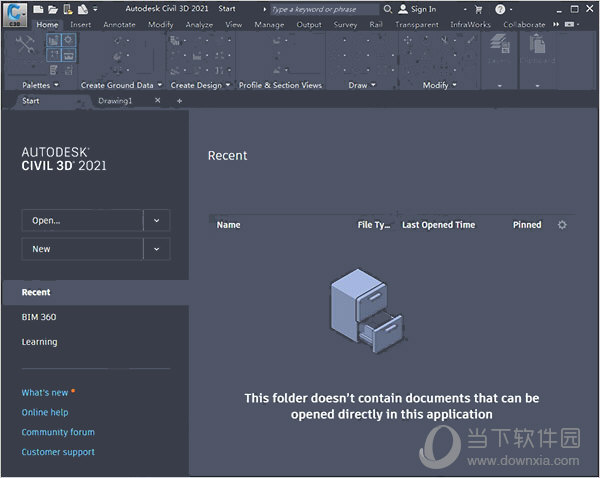The image size is (600, 478).
Task: Switch to the Insert ribbon tab
Action: (81, 24)
